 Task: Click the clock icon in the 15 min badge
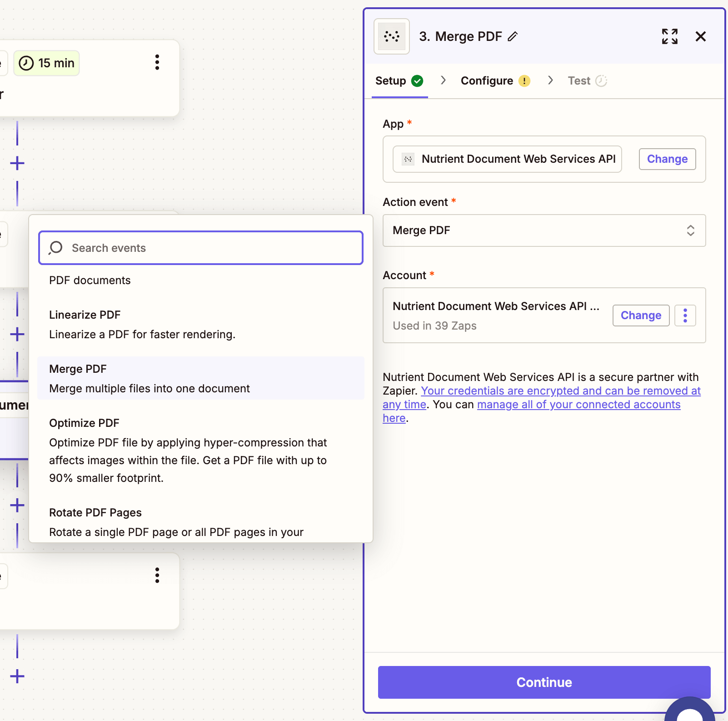point(26,63)
